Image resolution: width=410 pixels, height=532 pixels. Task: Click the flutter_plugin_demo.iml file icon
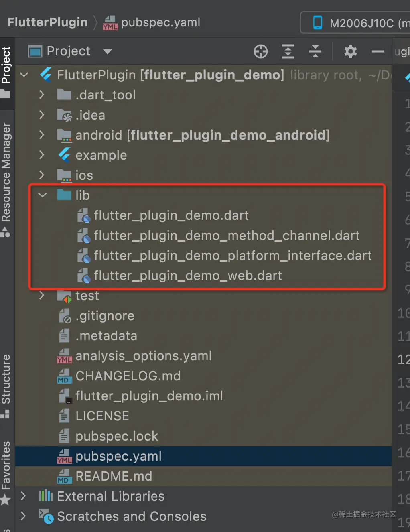[x=65, y=396]
